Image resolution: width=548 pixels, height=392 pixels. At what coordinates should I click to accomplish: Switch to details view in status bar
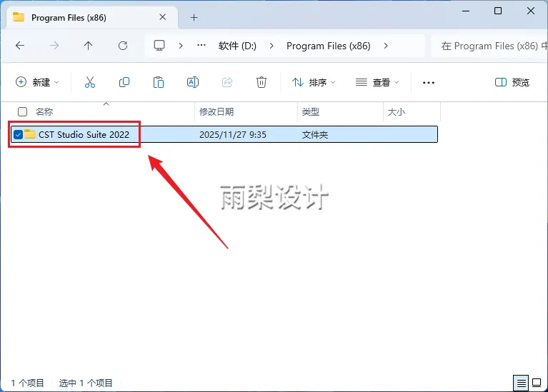[x=521, y=383]
